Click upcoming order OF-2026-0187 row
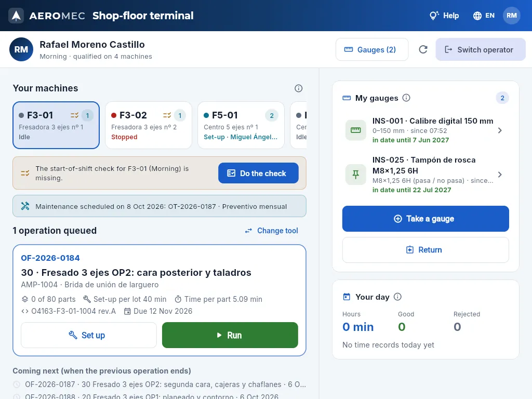This screenshot has width=532, height=399. 159,384
